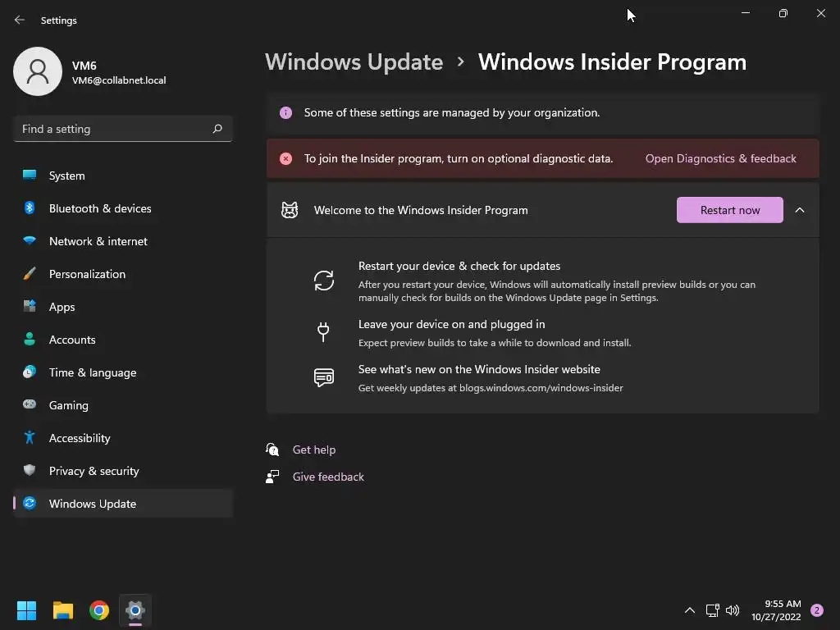Open the notification count badge
This screenshot has height=630, width=840.
(816, 610)
